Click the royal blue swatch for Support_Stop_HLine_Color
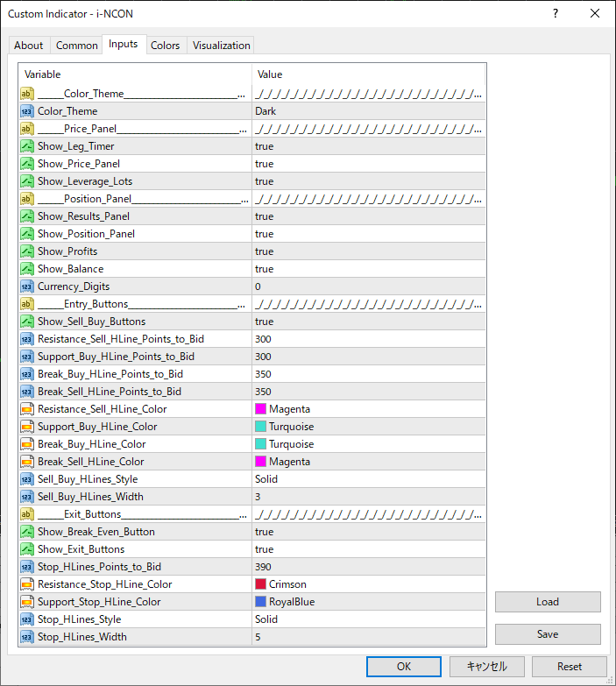Viewport: 616px width, 686px height. click(261, 602)
